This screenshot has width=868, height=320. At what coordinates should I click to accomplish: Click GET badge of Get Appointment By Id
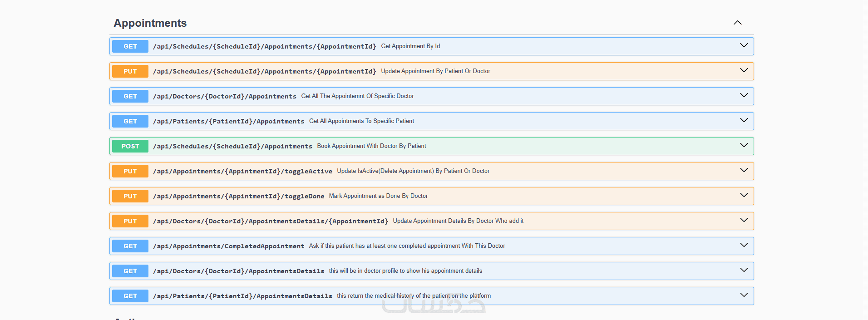pos(130,46)
